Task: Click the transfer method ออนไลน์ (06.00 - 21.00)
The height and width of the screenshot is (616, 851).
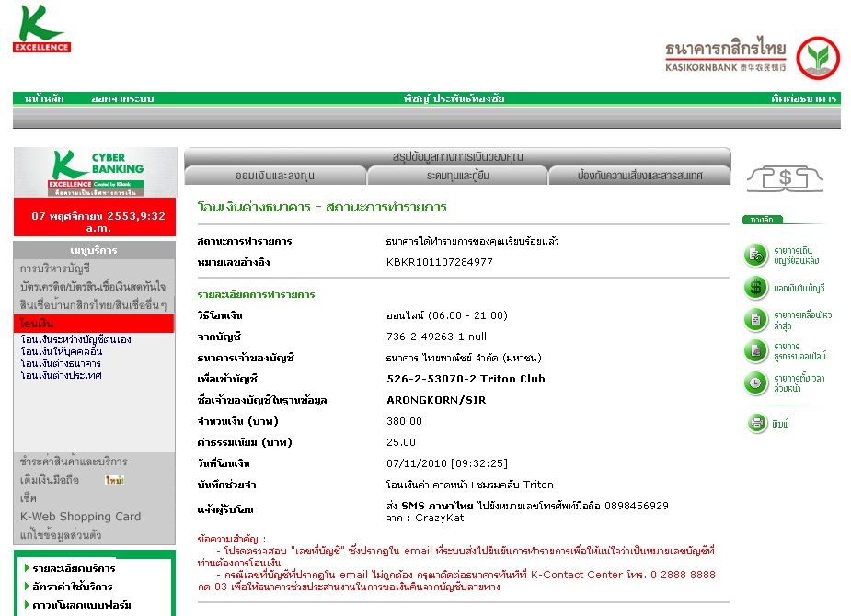Action: [447, 315]
